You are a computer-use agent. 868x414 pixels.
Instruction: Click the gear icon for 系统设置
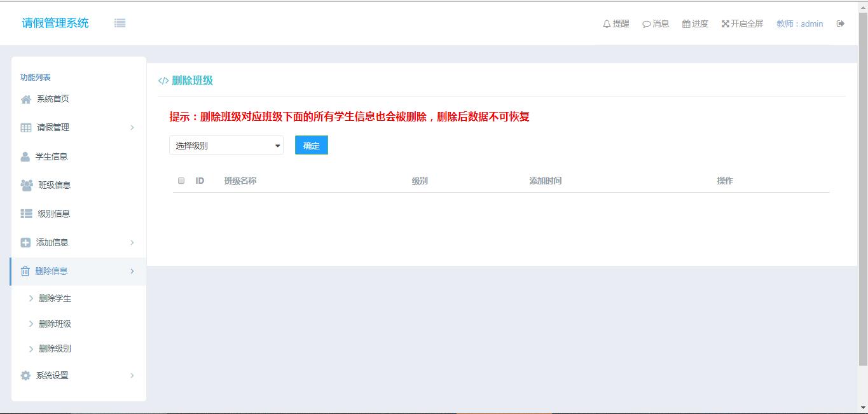click(x=25, y=375)
